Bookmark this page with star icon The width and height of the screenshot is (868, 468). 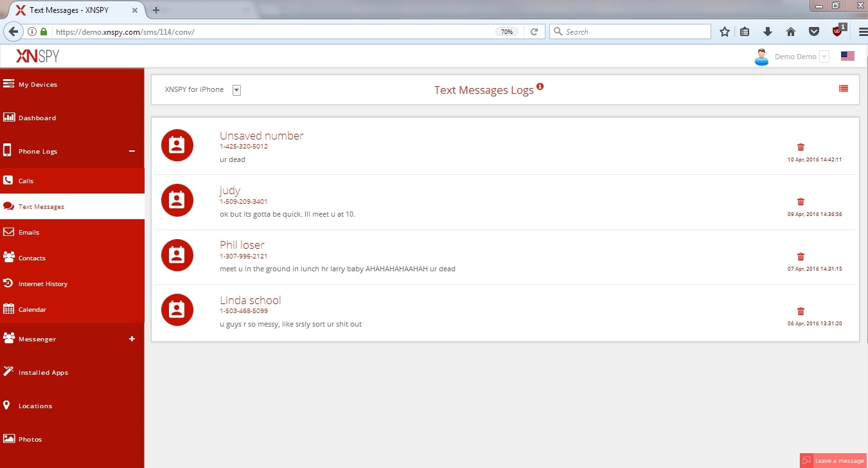[725, 32]
